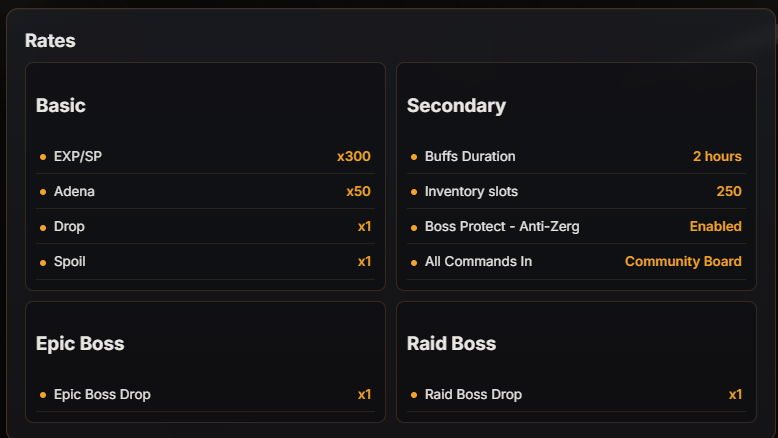Click the 2 hours buffs duration value
Image resolution: width=778 pixels, height=438 pixels.
(717, 156)
